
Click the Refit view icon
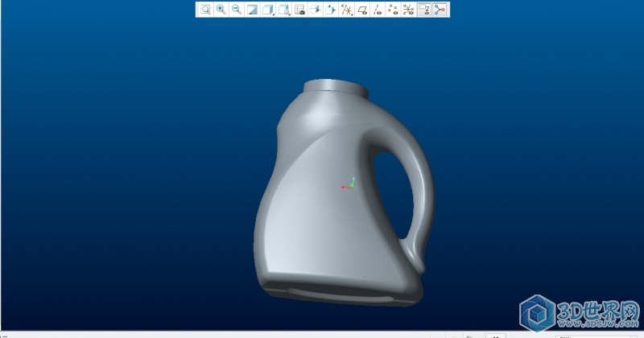click(205, 10)
